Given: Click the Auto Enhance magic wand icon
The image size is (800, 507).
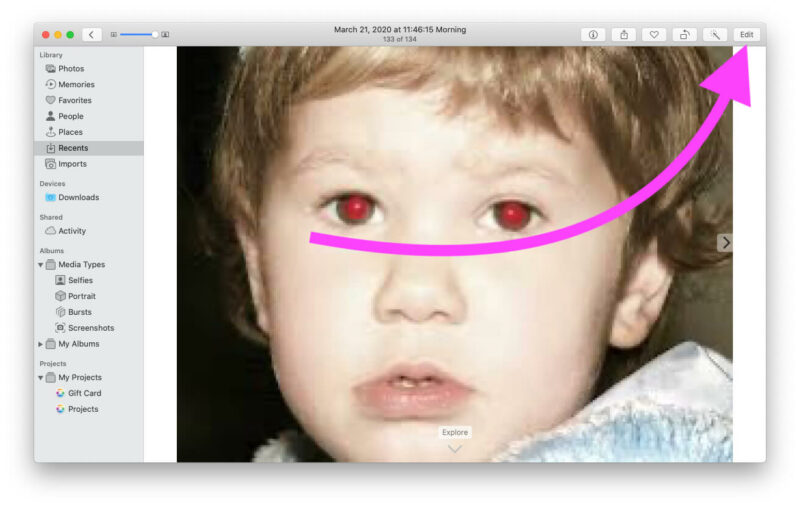Looking at the screenshot, I should pyautogui.click(x=715, y=35).
